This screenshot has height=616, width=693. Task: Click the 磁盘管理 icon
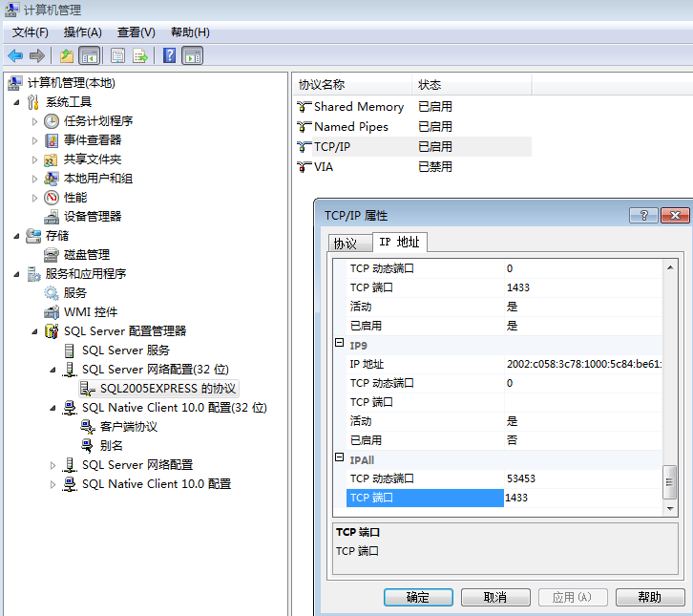pos(52,255)
